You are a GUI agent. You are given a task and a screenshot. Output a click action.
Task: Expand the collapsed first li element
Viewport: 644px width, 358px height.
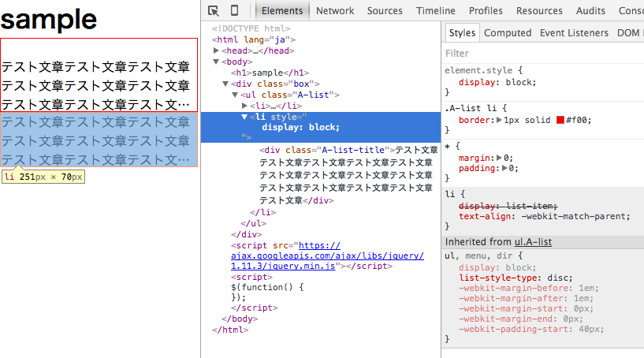244,106
